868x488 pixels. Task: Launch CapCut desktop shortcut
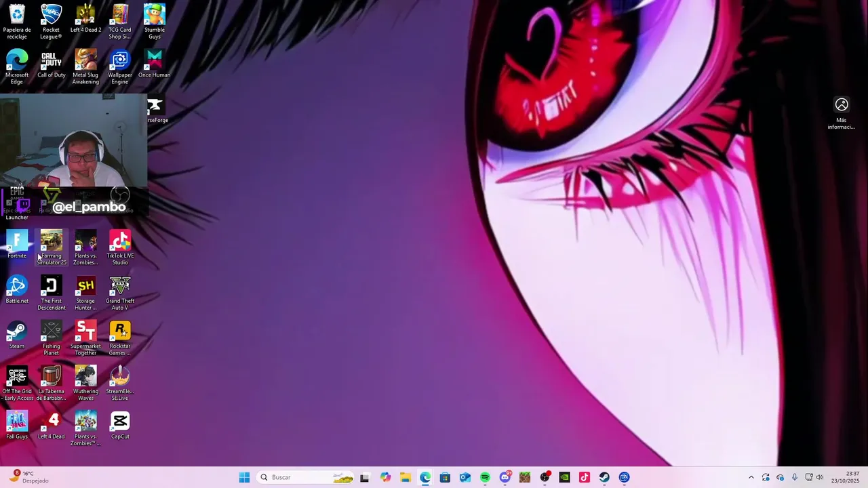click(x=120, y=426)
